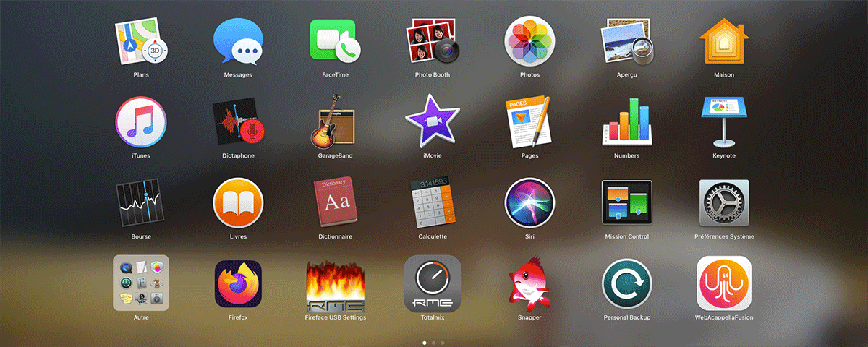This screenshot has width=868, height=347.
Task: Launch iMovie
Action: 433,122
